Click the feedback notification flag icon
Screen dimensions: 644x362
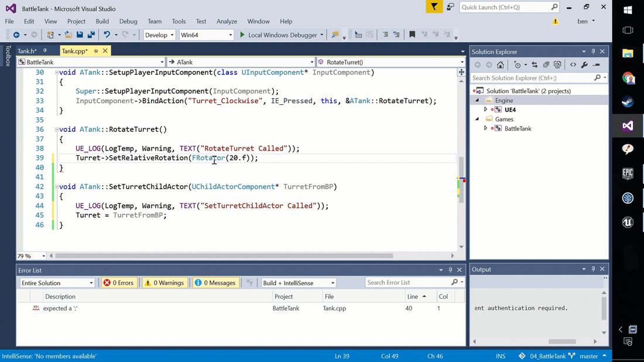(433, 7)
